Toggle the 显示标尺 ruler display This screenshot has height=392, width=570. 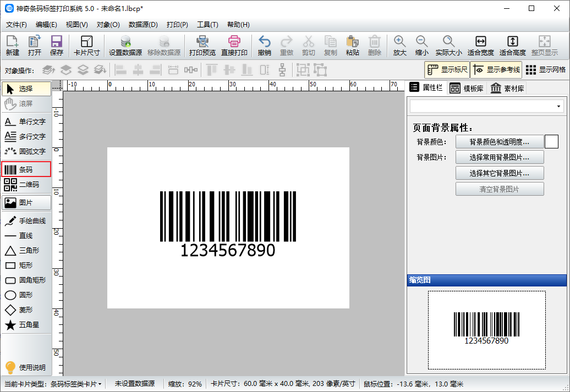[447, 70]
